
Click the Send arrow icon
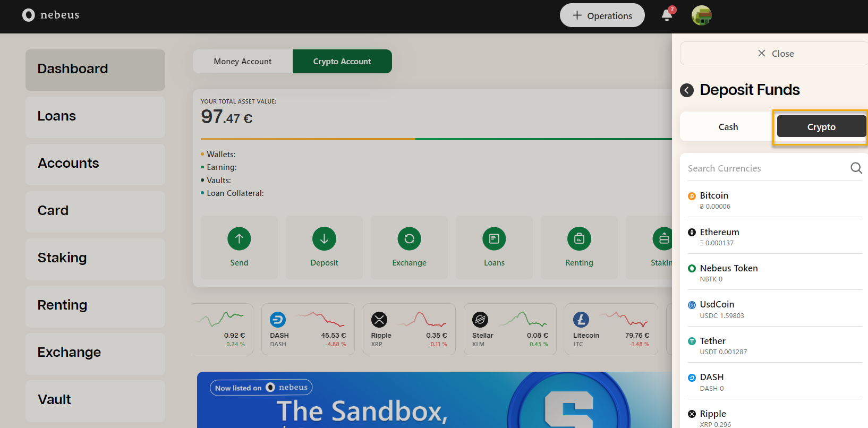coord(239,239)
